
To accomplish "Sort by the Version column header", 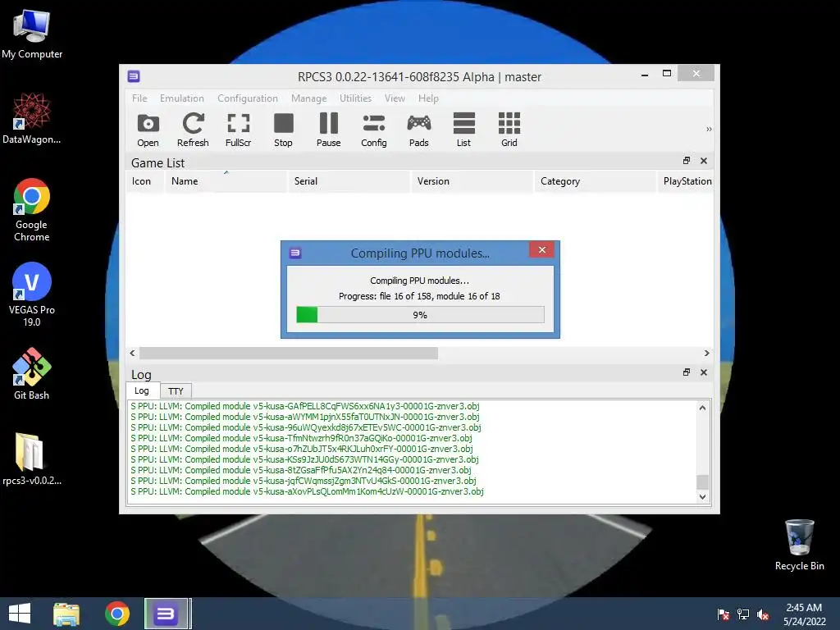I will pyautogui.click(x=472, y=181).
